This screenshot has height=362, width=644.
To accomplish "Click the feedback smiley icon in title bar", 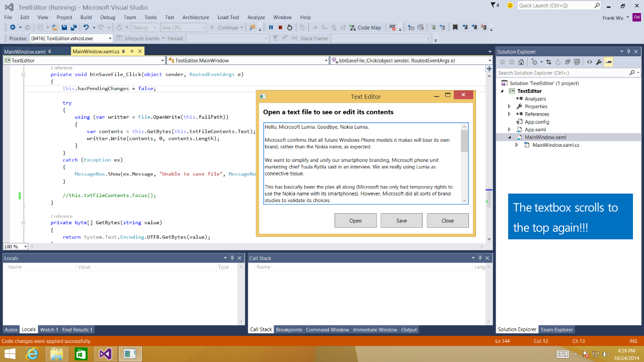I will (x=510, y=5).
